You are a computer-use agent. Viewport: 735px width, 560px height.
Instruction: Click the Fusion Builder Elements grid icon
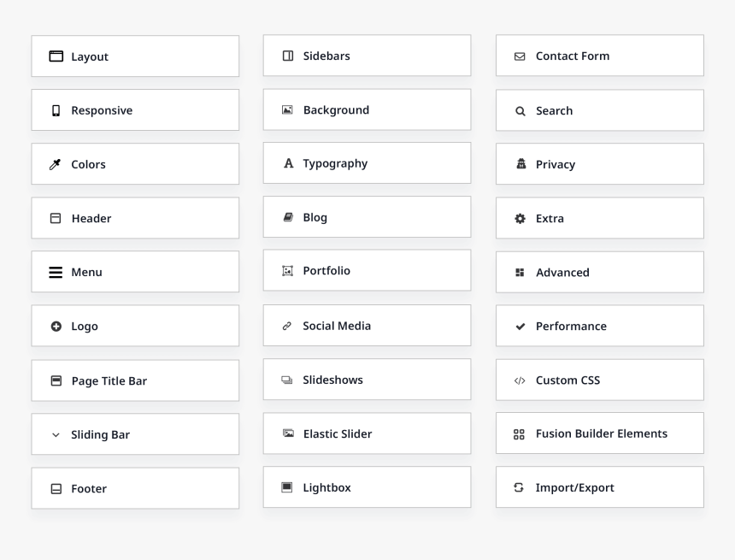click(520, 433)
